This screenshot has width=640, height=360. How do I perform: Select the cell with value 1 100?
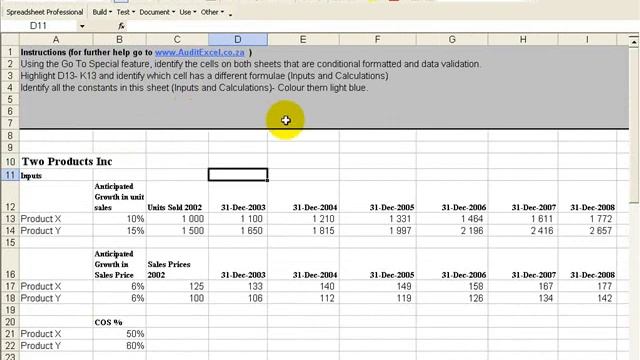pos(238,219)
